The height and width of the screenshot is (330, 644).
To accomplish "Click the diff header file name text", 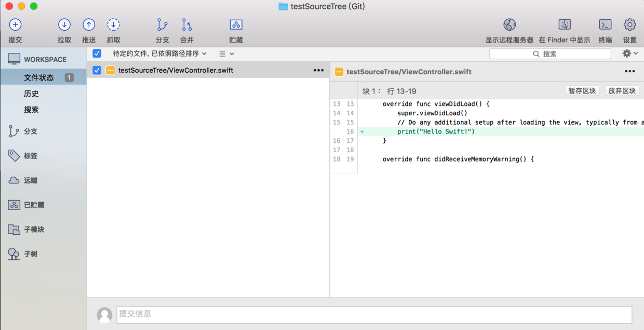I will coord(409,72).
